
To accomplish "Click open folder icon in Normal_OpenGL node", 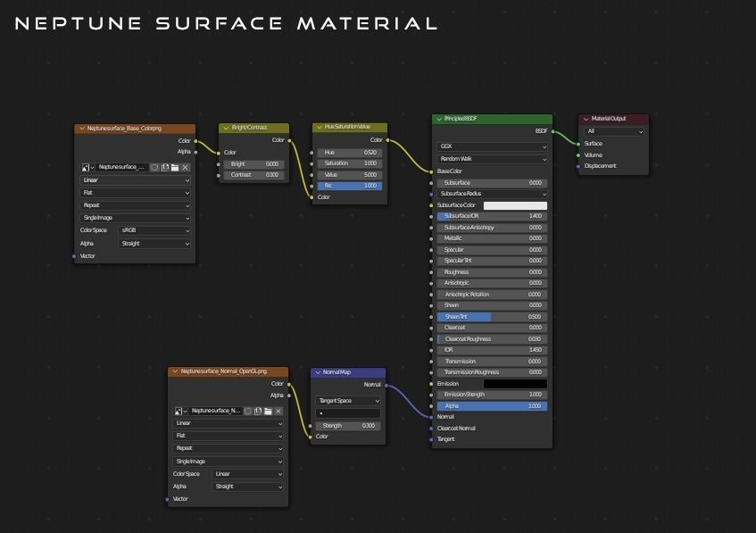I will coord(268,411).
